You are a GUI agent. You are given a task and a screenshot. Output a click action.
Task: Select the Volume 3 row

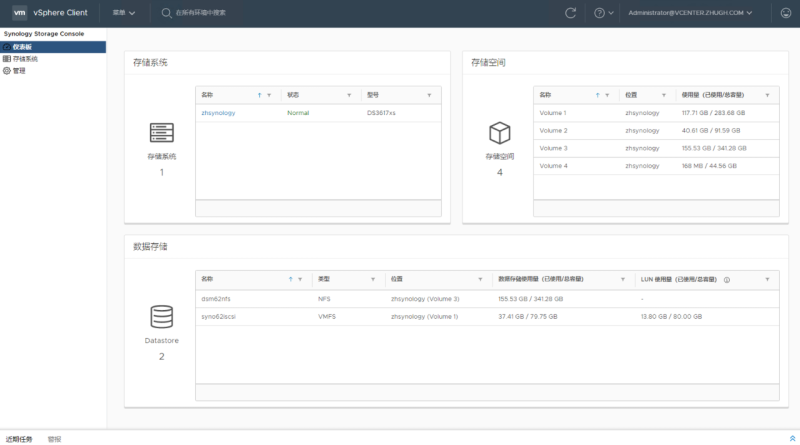click(656, 149)
